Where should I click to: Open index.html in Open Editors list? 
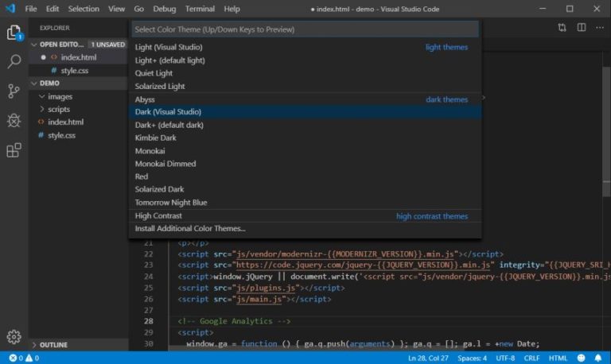pyautogui.click(x=78, y=57)
